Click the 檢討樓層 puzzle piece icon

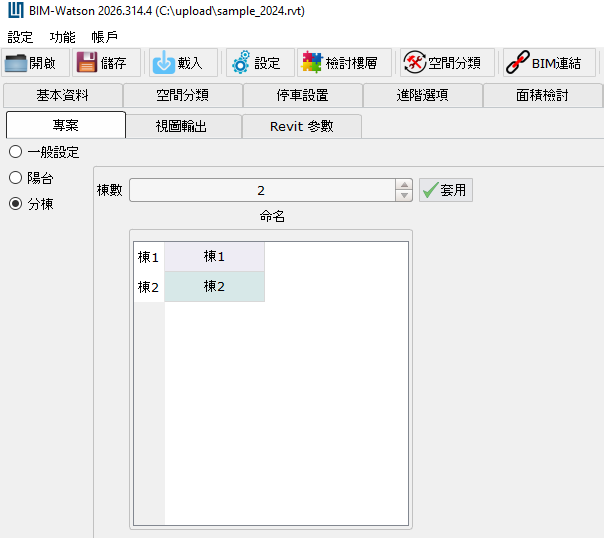pos(312,63)
